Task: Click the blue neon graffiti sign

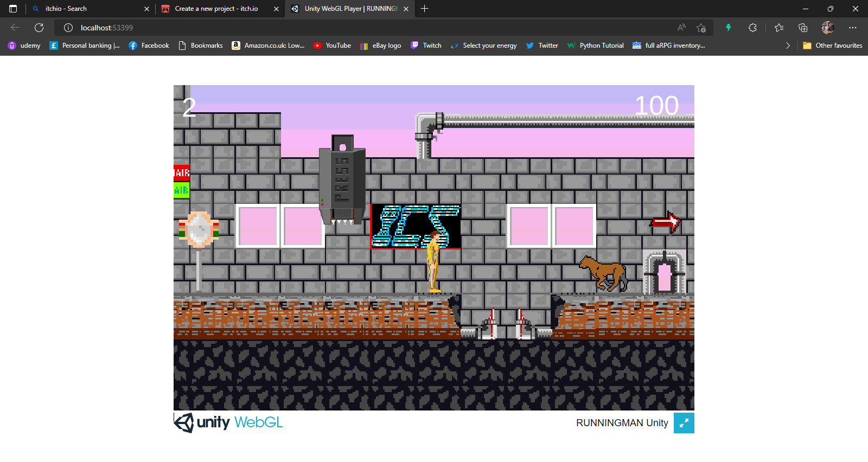Action: [416, 227]
